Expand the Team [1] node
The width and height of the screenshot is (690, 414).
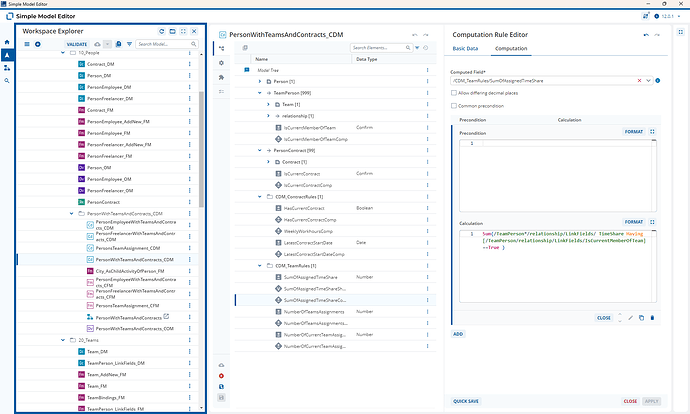pos(268,104)
